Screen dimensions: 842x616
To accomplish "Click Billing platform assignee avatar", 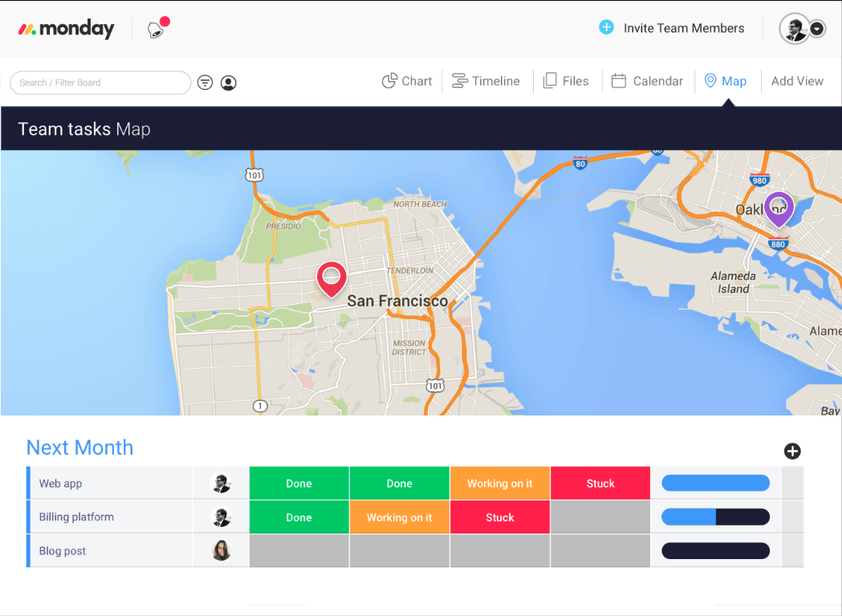I will [221, 517].
